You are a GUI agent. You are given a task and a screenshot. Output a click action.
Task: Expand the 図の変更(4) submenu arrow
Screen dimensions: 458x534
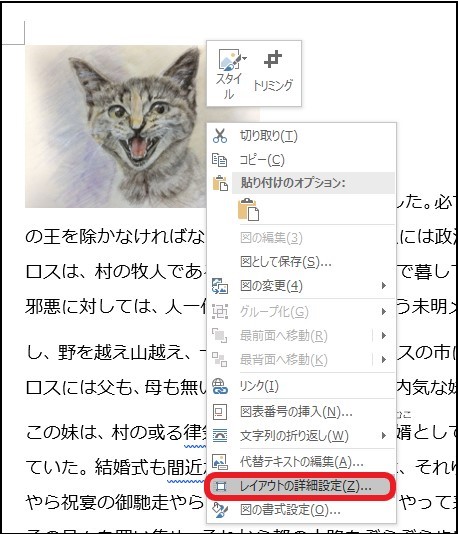384,285
